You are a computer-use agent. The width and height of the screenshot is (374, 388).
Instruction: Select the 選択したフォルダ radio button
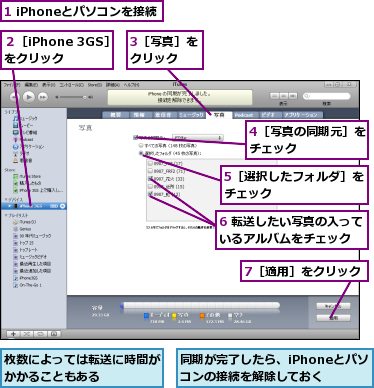(x=141, y=153)
